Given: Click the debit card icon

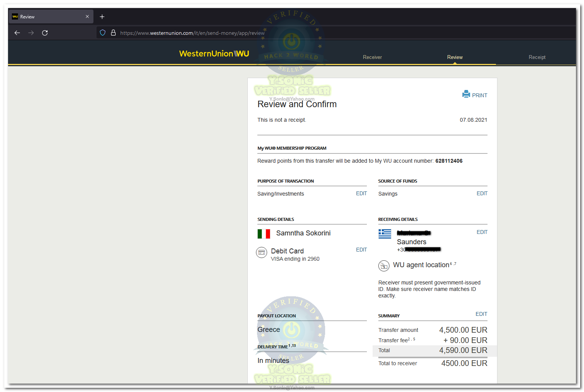Looking at the screenshot, I should click(x=262, y=253).
